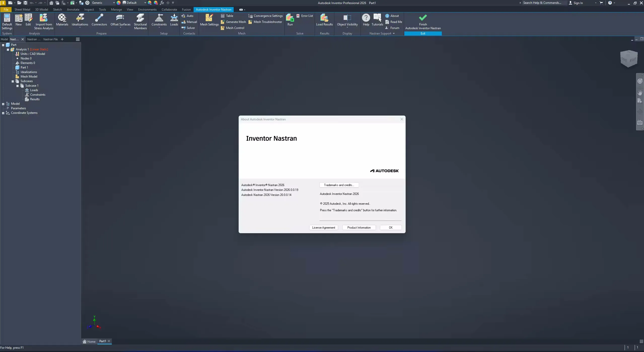The height and width of the screenshot is (352, 644).
Task: Open the Tools ribbon tab
Action: pos(102,9)
